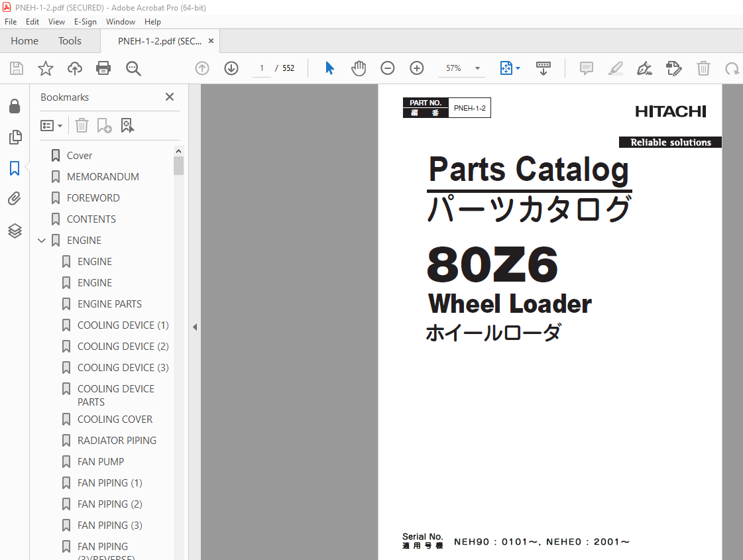This screenshot has height=560, width=743.
Task: Open the Attachments paperclip panel
Action: (x=15, y=199)
